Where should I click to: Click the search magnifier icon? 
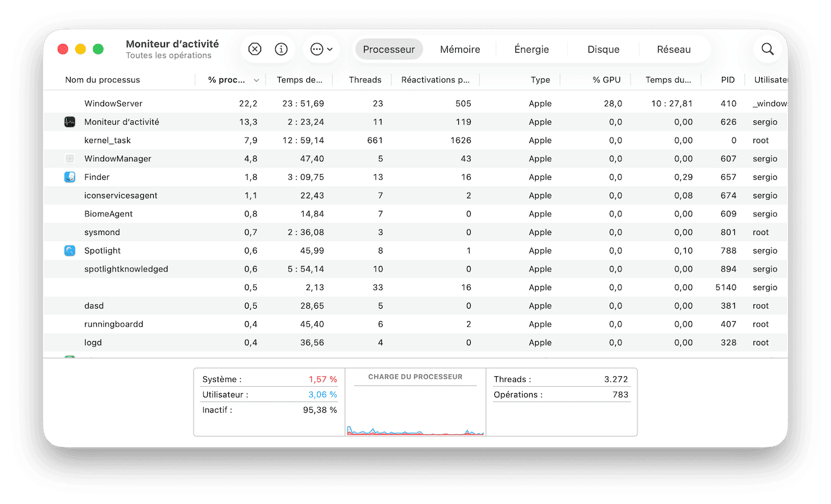(767, 50)
